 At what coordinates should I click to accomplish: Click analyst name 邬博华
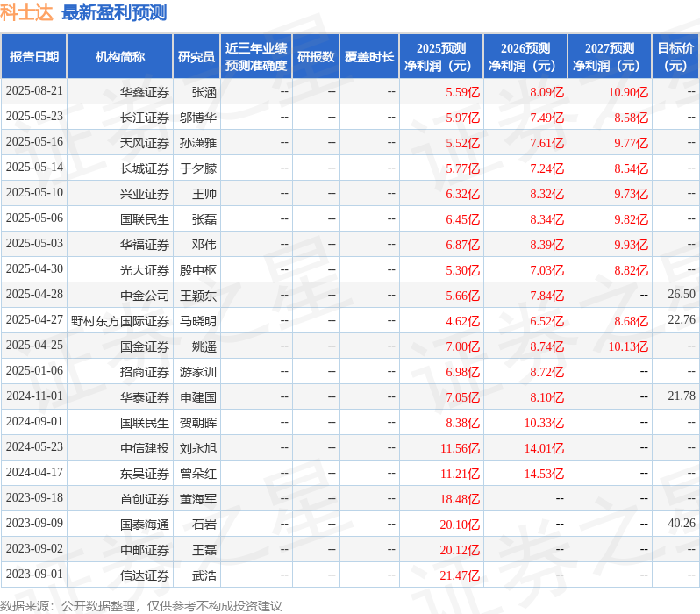[x=198, y=118]
